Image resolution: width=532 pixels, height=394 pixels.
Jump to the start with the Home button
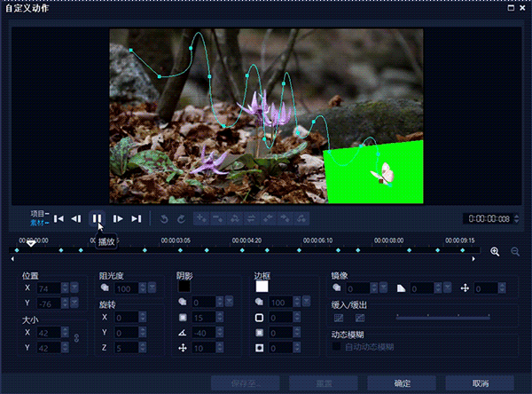(x=59, y=218)
